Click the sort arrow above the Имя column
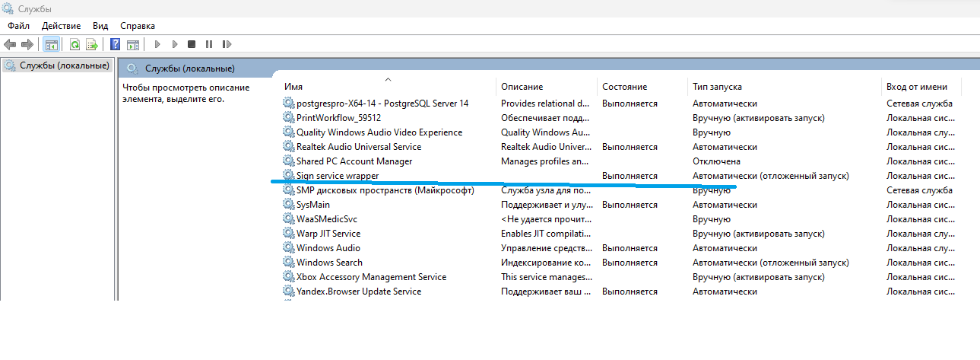The width and height of the screenshot is (980, 360). coord(388,78)
